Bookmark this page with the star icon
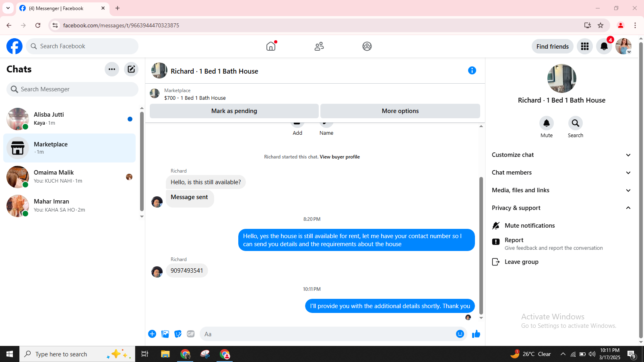644x362 pixels. click(601, 25)
